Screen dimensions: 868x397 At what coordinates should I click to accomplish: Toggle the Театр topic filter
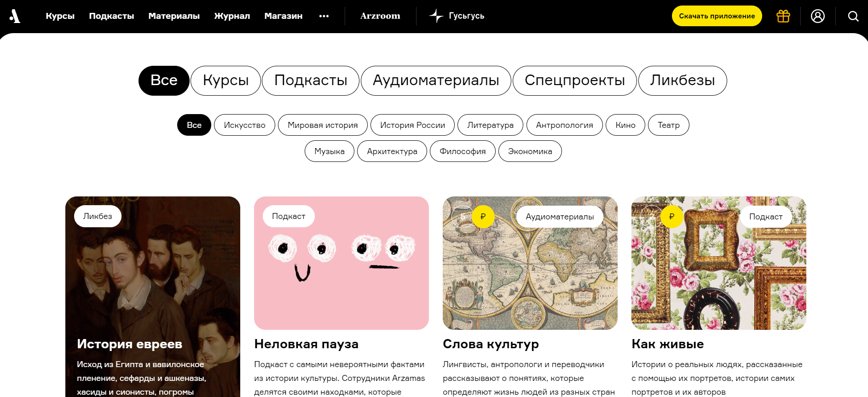tap(669, 125)
